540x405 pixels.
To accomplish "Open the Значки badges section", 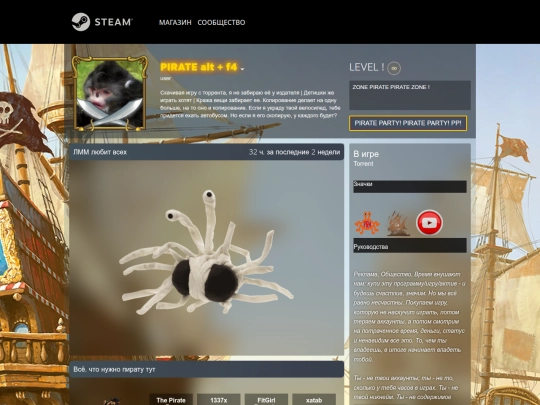I will [410, 186].
